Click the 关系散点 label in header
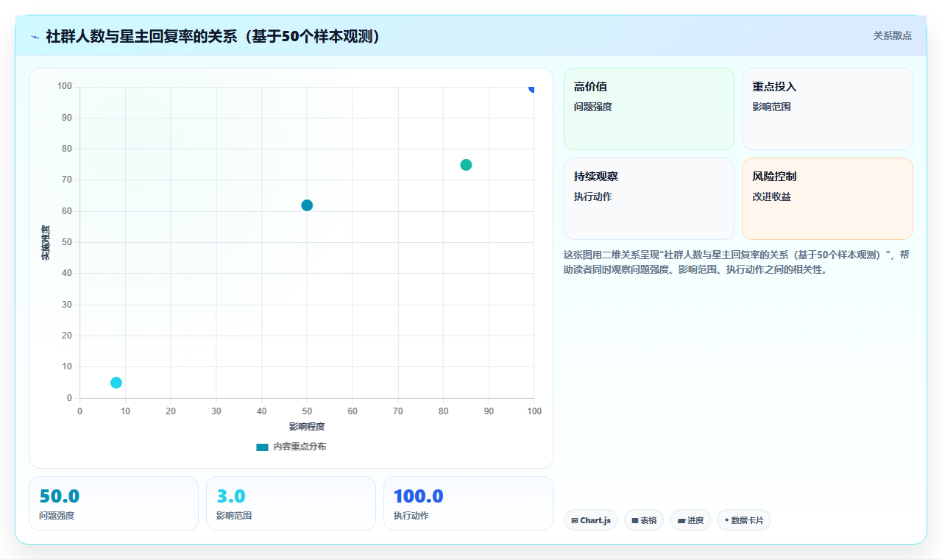Viewport: 942px width, 560px height. pyautogui.click(x=893, y=35)
